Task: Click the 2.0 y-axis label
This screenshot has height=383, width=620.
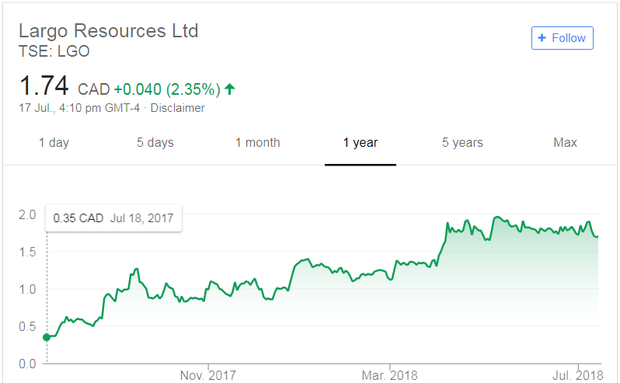Action: coord(27,215)
